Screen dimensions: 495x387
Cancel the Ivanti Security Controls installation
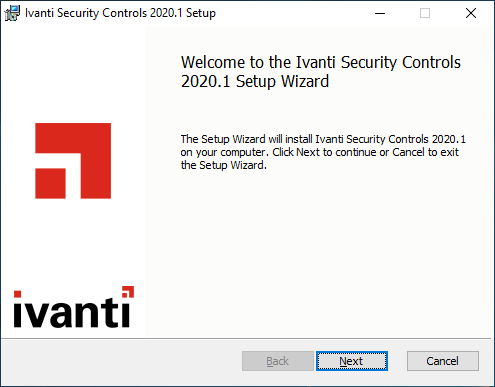443,361
